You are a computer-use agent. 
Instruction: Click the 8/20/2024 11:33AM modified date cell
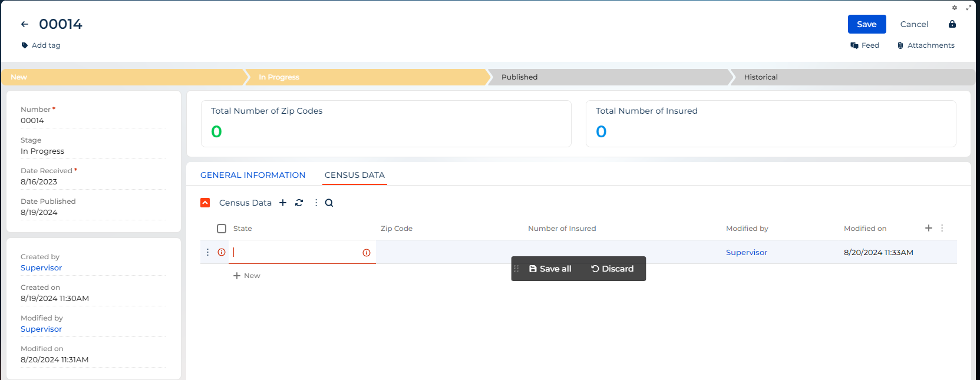coord(879,252)
